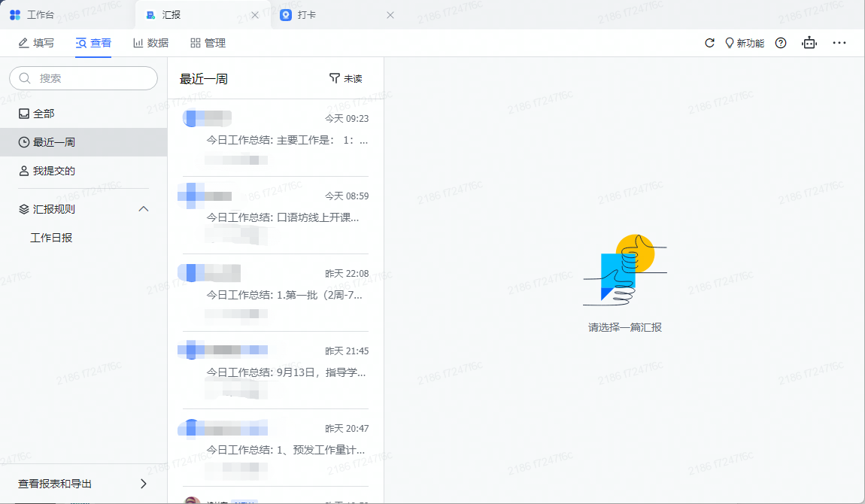Collapse the 汇报规则 section chevron

point(143,208)
